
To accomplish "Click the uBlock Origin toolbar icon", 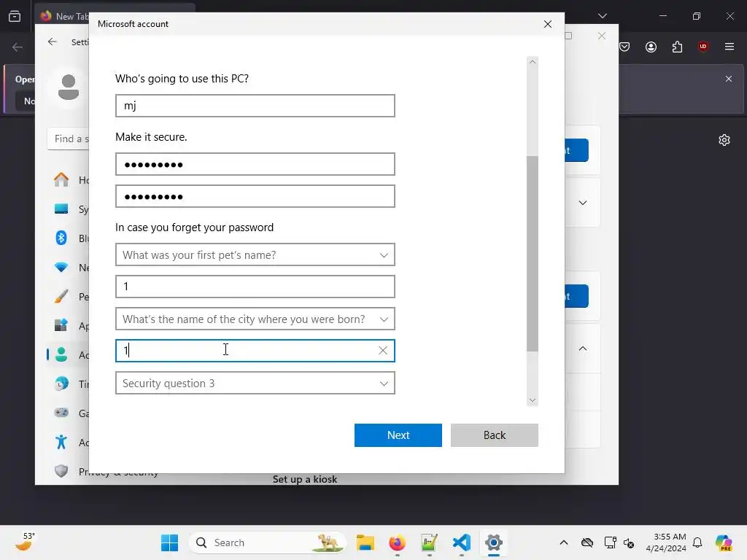I will coord(703,46).
